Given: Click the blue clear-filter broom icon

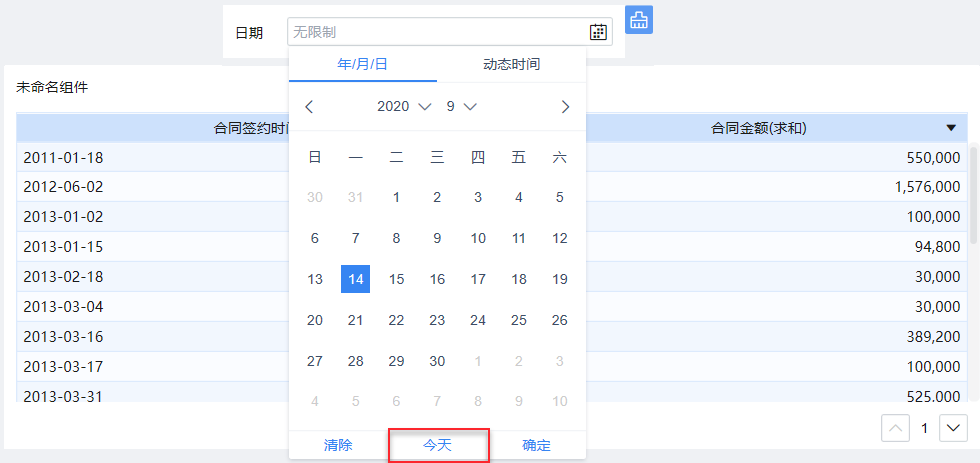Looking at the screenshot, I should (x=639, y=20).
